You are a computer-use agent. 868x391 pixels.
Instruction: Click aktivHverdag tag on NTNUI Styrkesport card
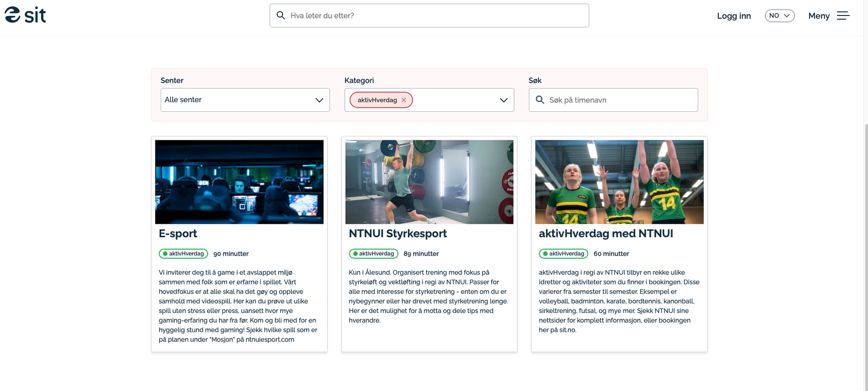click(x=373, y=254)
